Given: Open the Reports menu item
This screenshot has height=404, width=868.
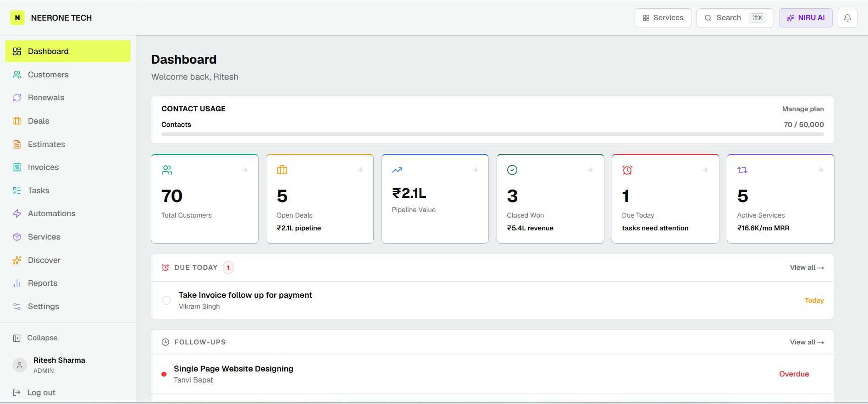Looking at the screenshot, I should 68,283.
